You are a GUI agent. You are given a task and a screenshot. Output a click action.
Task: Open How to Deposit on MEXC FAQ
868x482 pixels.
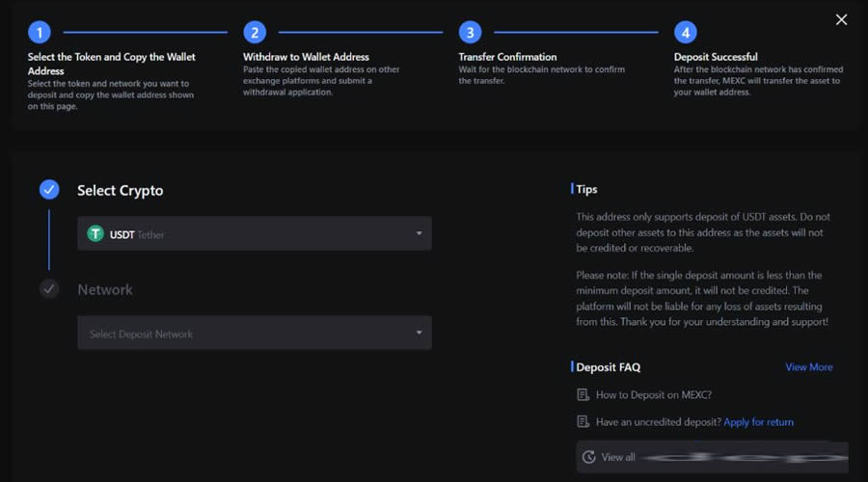coord(653,395)
